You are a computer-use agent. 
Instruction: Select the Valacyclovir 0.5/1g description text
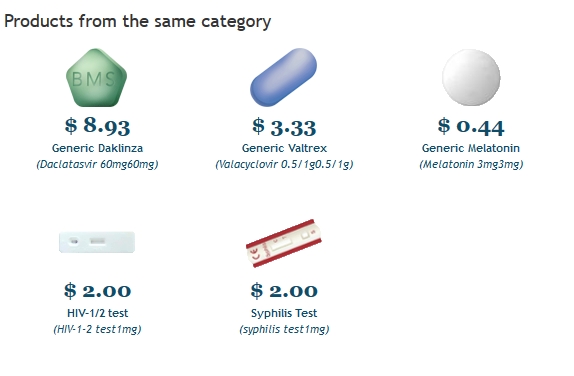284,164
